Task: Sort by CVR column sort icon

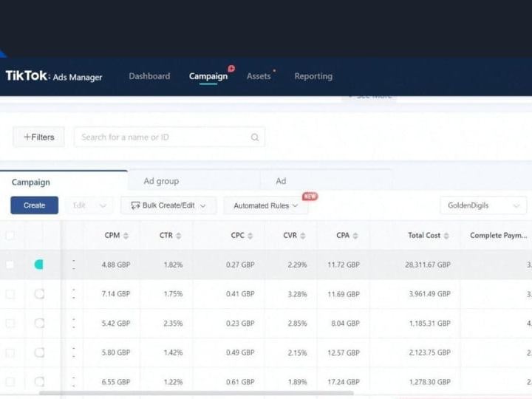Action: click(303, 236)
